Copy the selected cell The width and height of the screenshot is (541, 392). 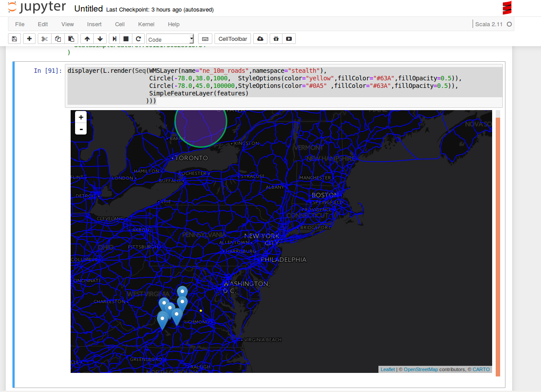(58, 39)
